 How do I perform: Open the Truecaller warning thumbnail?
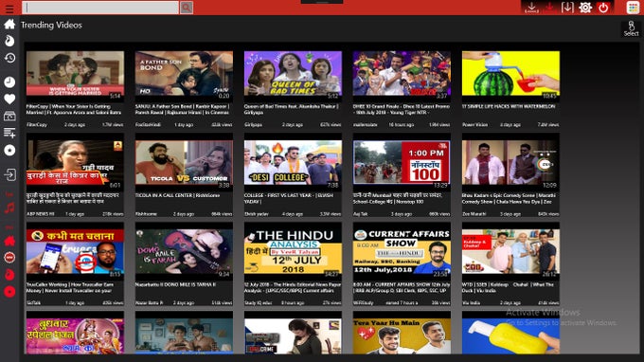(75, 252)
